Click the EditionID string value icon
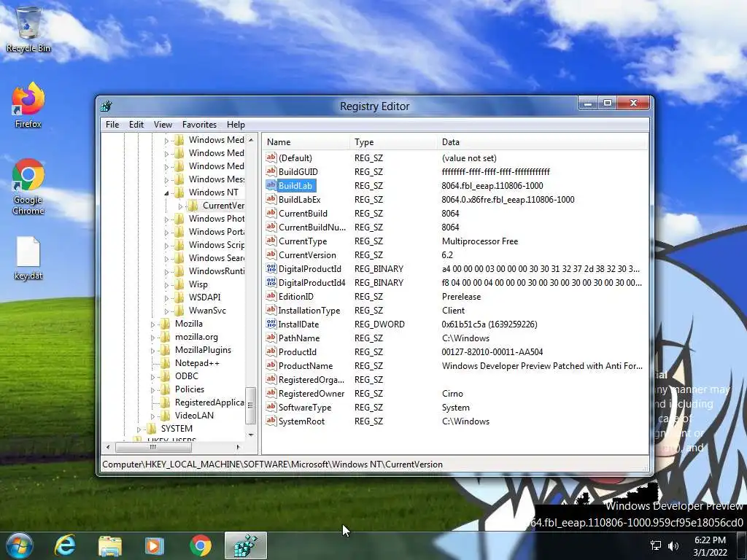The height and width of the screenshot is (560, 747). 271,296
